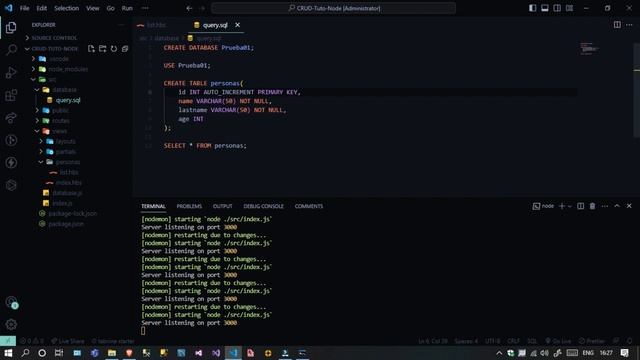Open File Explorer from taskbar
This screenshot has height=360, width=640.
[x=112, y=353]
